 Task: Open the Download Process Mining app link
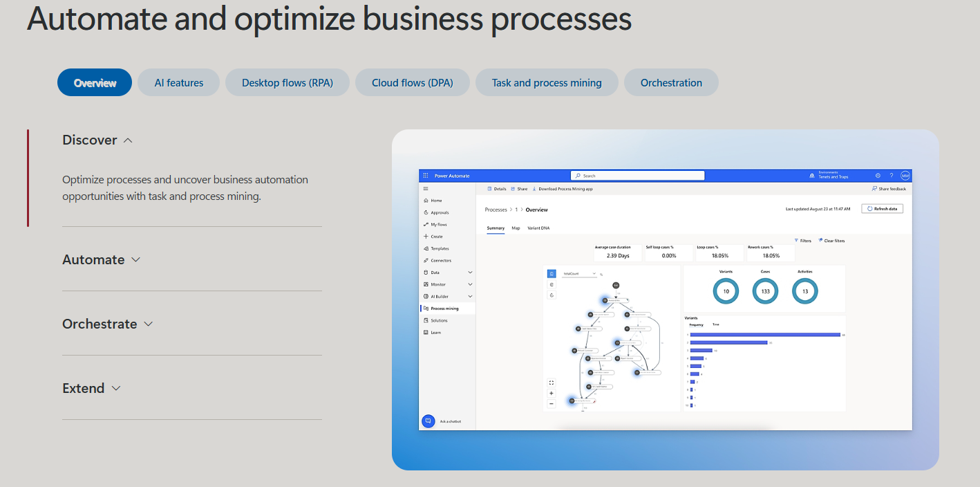pyautogui.click(x=565, y=189)
